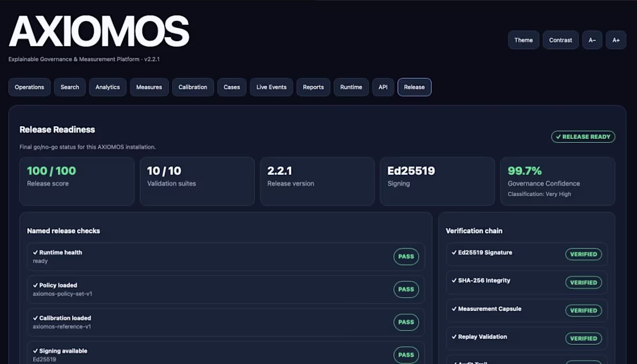Image resolution: width=637 pixels, height=364 pixels.
Task: Open the Analytics tab
Action: 108,87
